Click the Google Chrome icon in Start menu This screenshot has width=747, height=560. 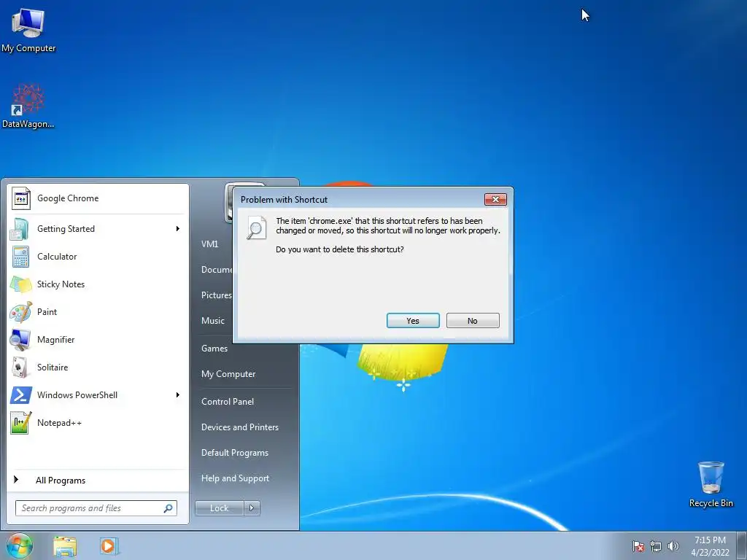(21, 198)
